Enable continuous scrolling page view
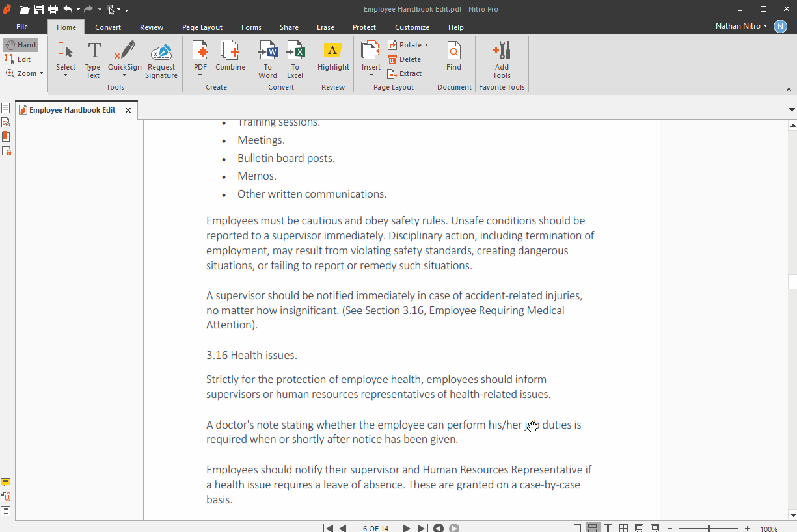 (593, 527)
